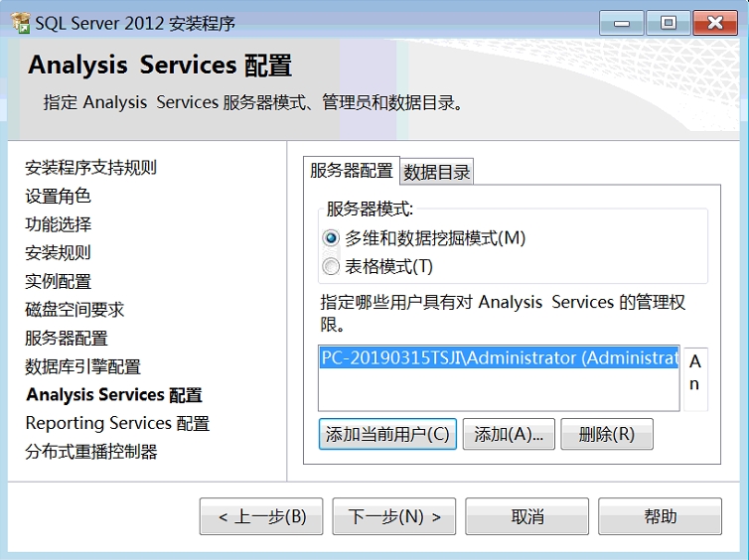Select 表格模式(T) radio button

tap(331, 266)
